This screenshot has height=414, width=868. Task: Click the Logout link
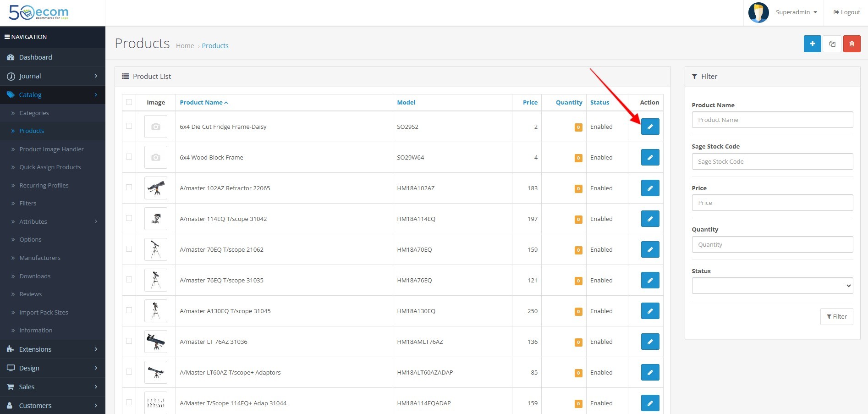pyautogui.click(x=846, y=12)
